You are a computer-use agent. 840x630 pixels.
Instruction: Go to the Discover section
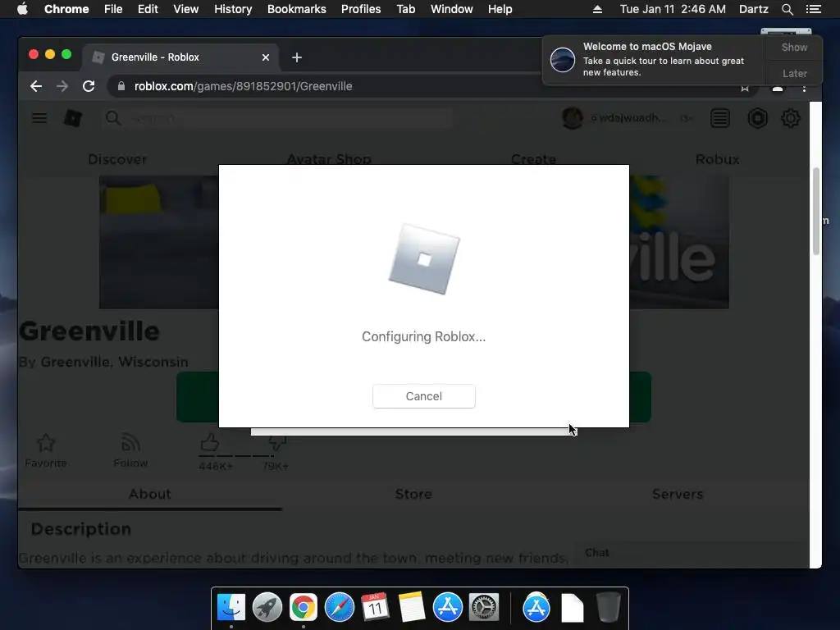tap(117, 159)
